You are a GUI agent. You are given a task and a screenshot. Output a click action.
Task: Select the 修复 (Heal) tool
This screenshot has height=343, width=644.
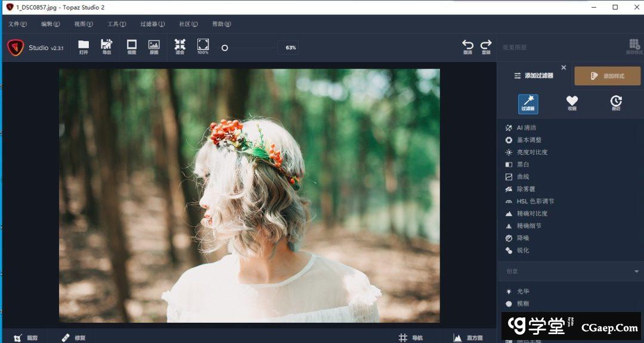tap(73, 338)
